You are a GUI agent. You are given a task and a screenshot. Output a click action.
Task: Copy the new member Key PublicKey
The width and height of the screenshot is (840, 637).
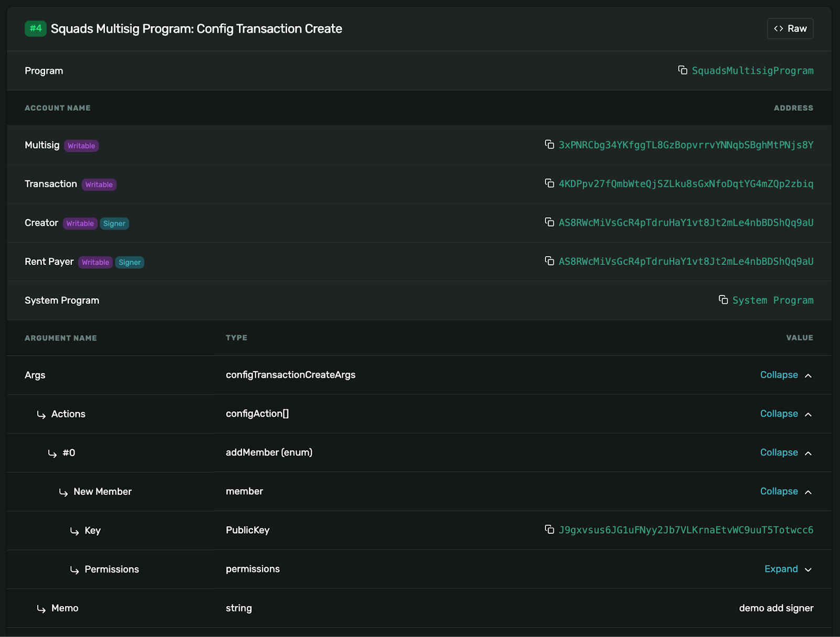click(x=549, y=529)
